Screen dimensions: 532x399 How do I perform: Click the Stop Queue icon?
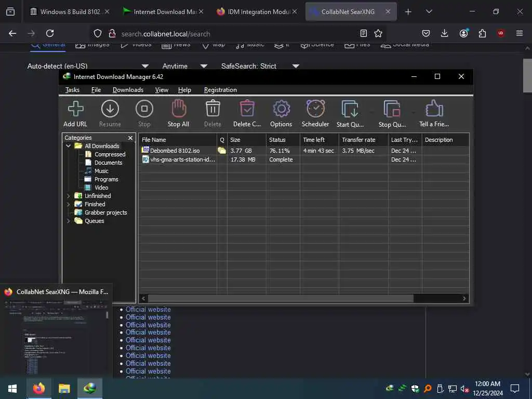(x=392, y=113)
